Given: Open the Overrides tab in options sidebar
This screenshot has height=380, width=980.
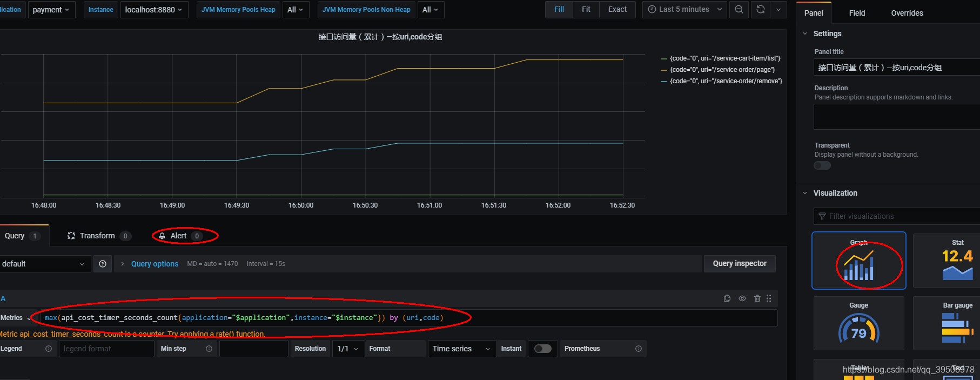Looking at the screenshot, I should tap(907, 13).
